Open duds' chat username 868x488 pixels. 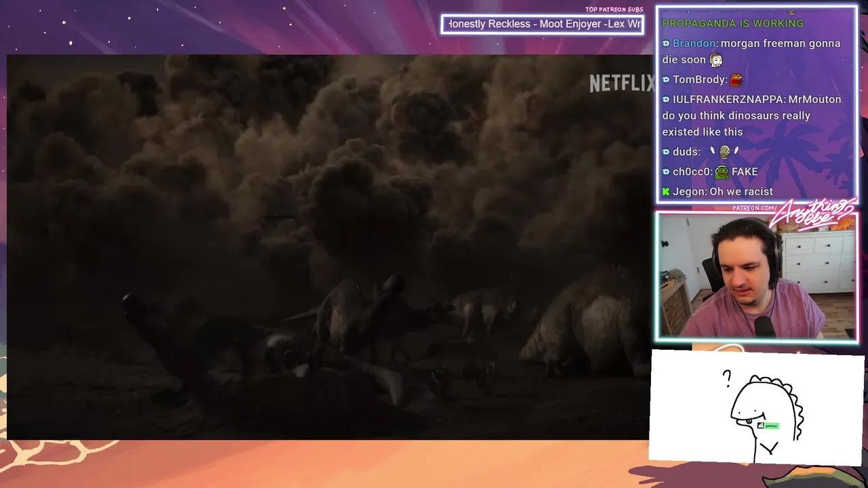coord(685,152)
